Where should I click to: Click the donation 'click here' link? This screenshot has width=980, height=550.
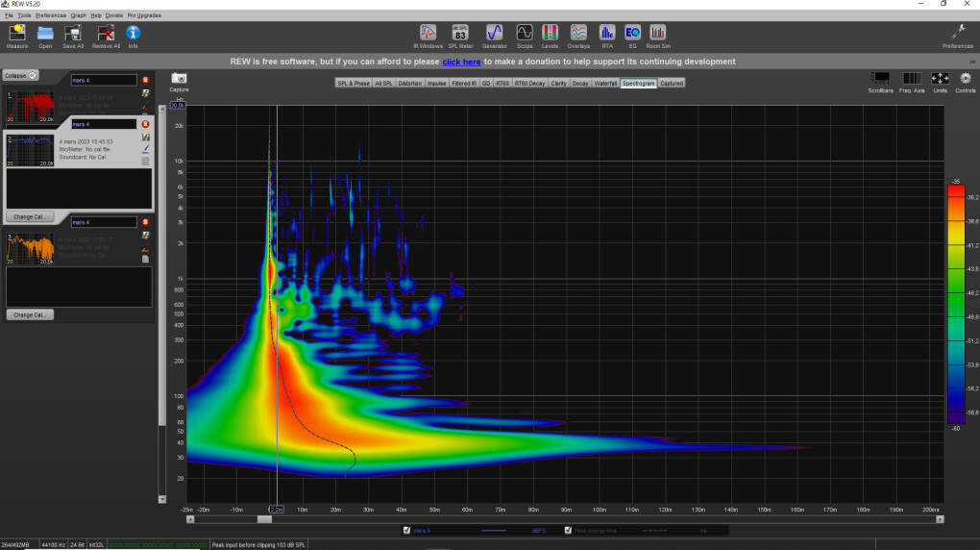pyautogui.click(x=461, y=62)
